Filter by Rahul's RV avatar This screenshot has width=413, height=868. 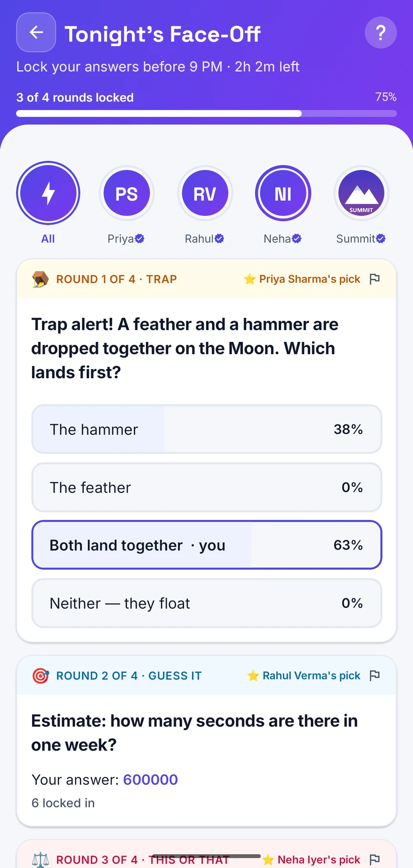[205, 193]
